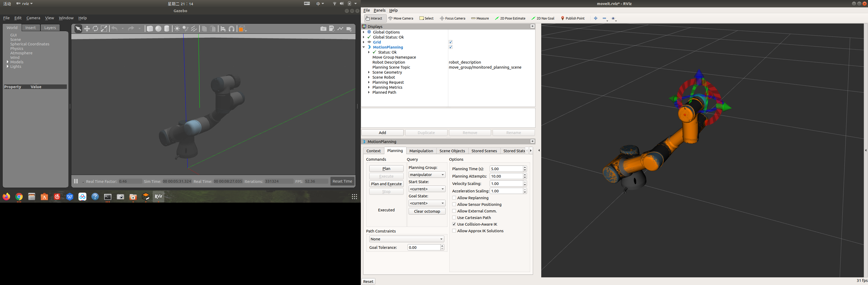Image resolution: width=868 pixels, height=285 pixels.
Task: Open the Goal State dropdown
Action: point(427,203)
